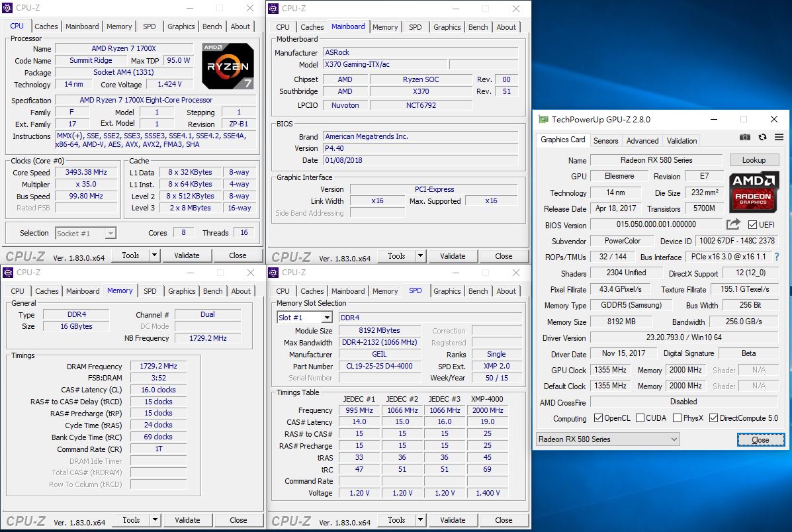This screenshot has height=532, width=792.
Task: Click the DRAM Frequency 1729.2 MHz value
Action: point(158,366)
